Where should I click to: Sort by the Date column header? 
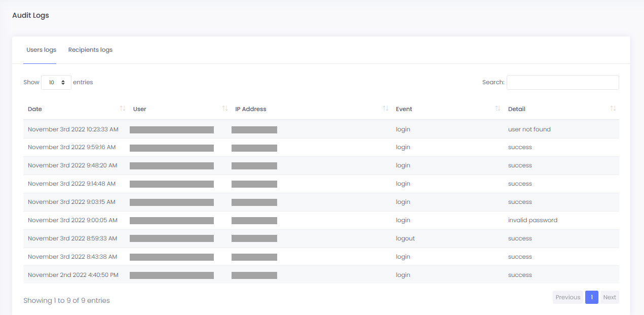pos(35,109)
